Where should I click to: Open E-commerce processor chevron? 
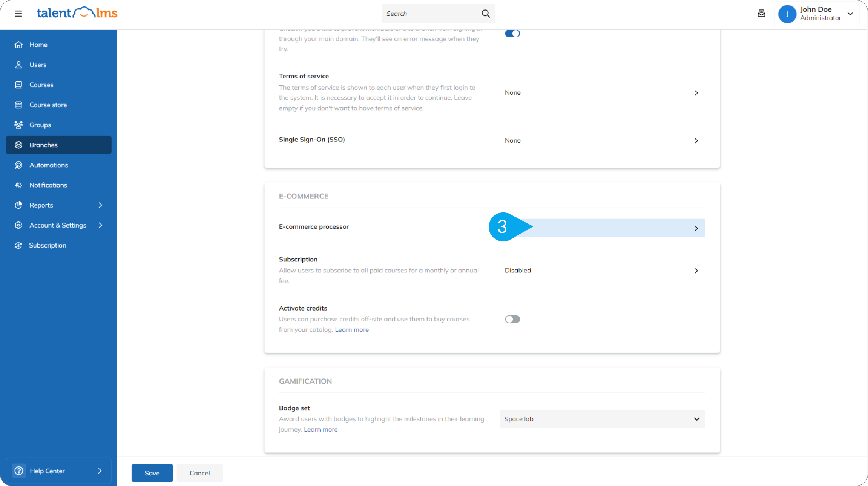point(696,228)
